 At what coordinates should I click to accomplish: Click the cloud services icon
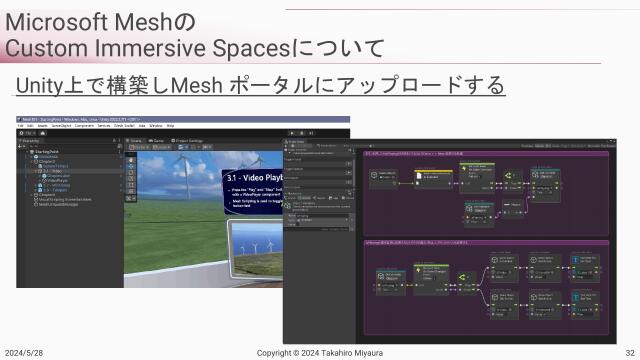pyautogui.click(x=43, y=133)
